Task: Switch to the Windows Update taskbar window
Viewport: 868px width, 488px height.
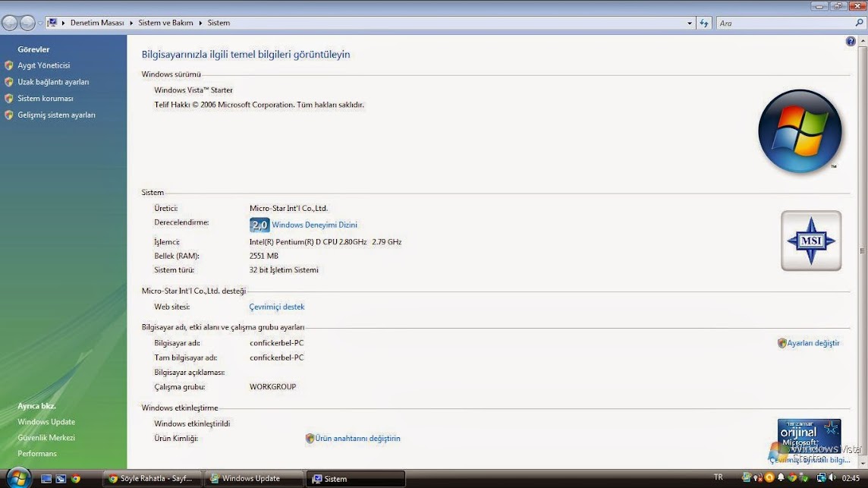Action: pyautogui.click(x=251, y=479)
